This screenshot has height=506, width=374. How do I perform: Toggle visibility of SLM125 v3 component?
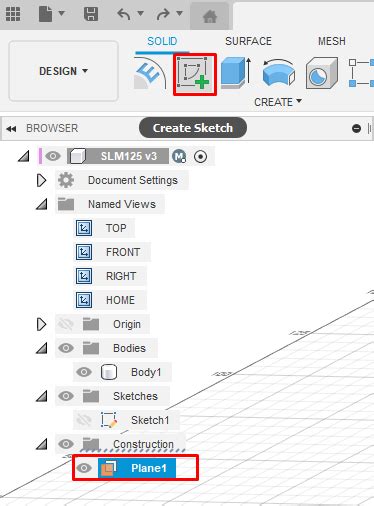(x=53, y=156)
